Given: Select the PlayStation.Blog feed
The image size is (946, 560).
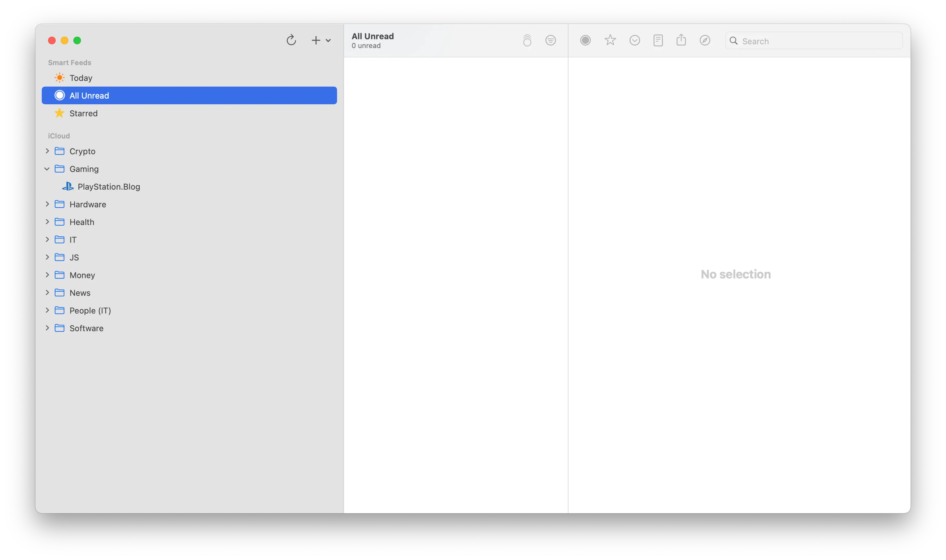Looking at the screenshot, I should 109,186.
